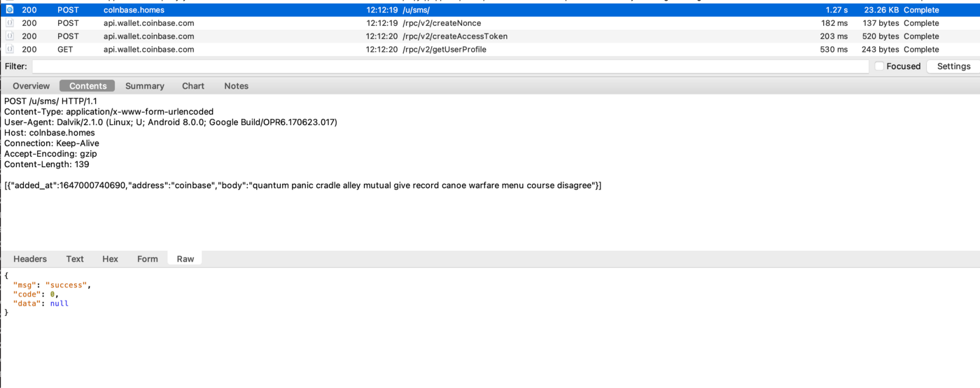
Task: Switch response view to Hex
Action: (x=111, y=259)
